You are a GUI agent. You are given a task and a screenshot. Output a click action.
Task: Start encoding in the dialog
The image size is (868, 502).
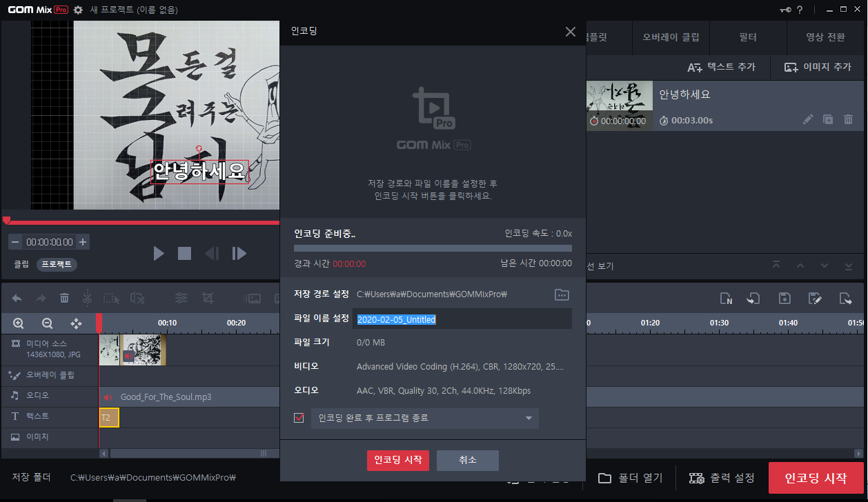pyautogui.click(x=398, y=461)
